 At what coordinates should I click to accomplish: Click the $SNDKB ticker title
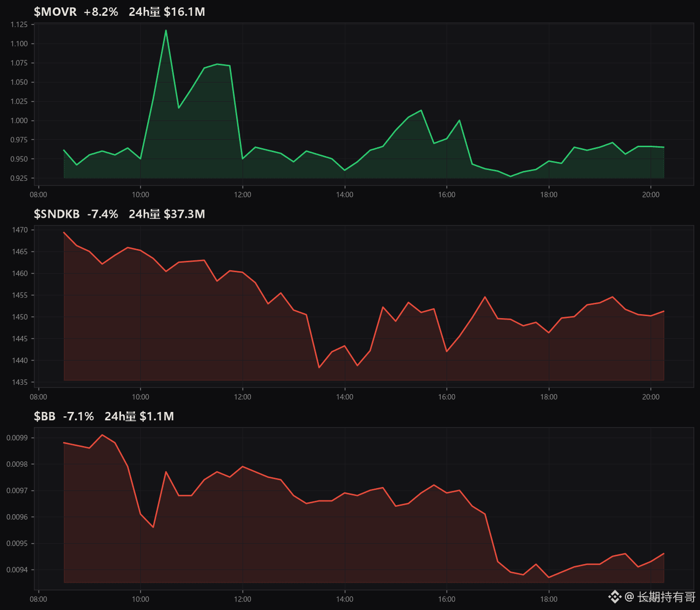coord(57,214)
